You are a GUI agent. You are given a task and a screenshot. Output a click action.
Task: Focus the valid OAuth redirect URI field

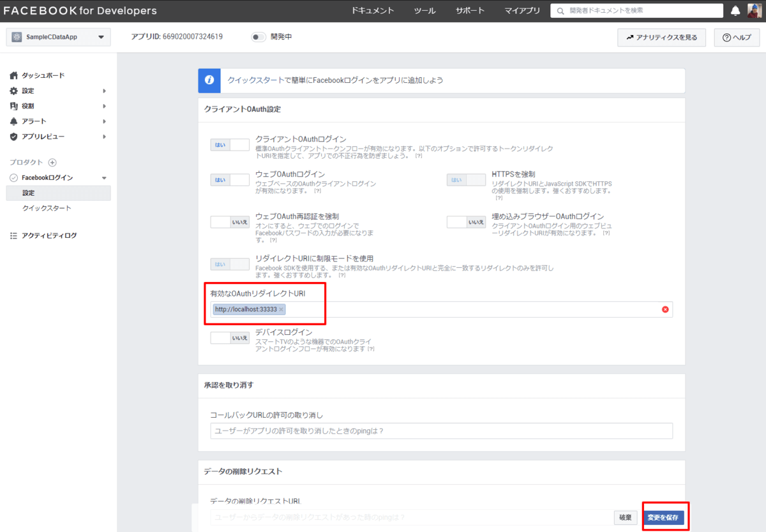click(x=442, y=309)
